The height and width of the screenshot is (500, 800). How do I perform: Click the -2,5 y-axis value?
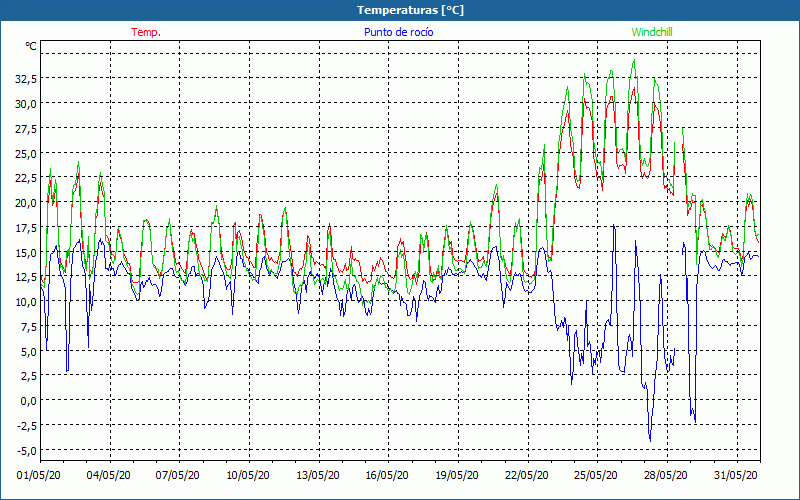click(x=27, y=425)
